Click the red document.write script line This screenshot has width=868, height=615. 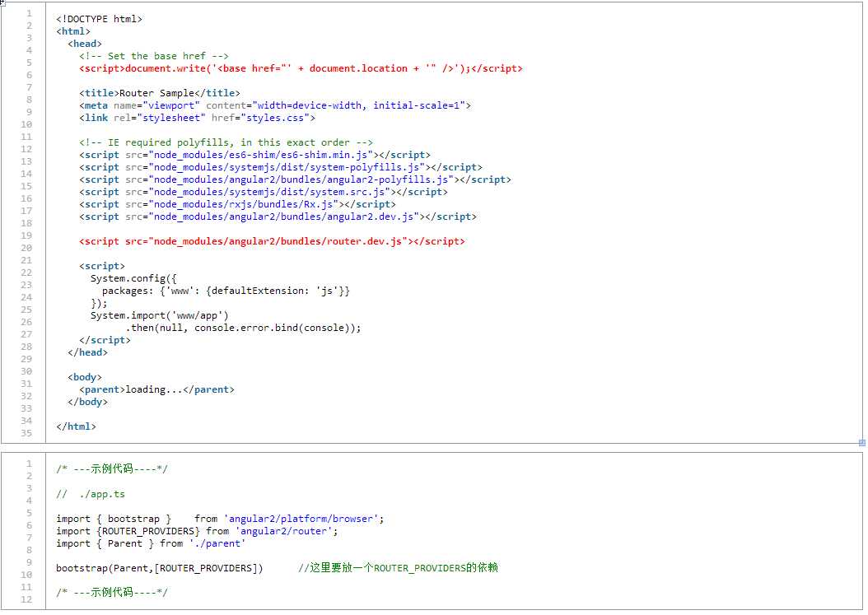(301, 68)
